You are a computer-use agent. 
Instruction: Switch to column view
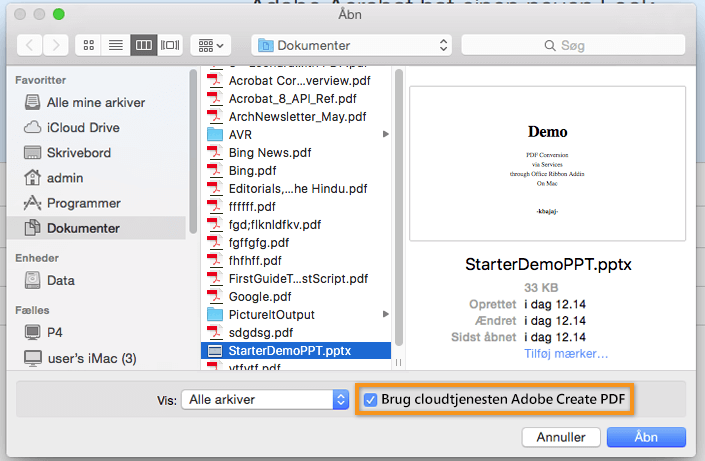point(143,45)
